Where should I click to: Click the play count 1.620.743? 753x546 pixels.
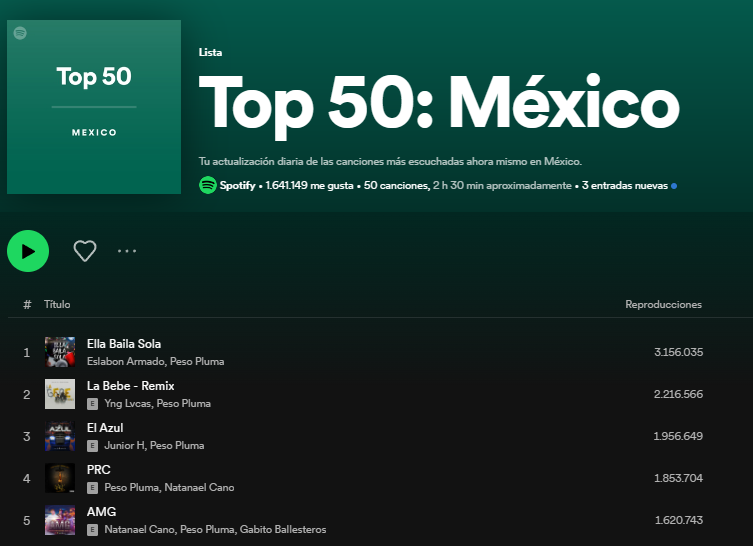[x=679, y=520]
